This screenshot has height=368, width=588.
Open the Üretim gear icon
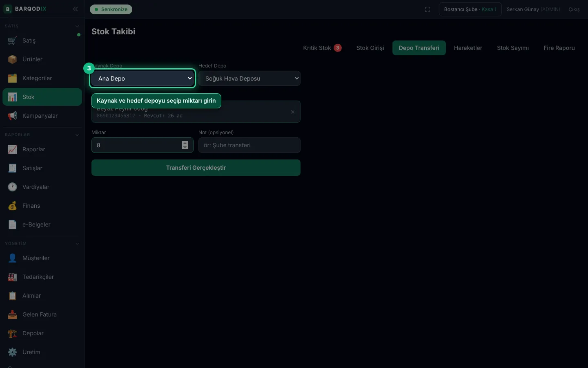pos(12,352)
